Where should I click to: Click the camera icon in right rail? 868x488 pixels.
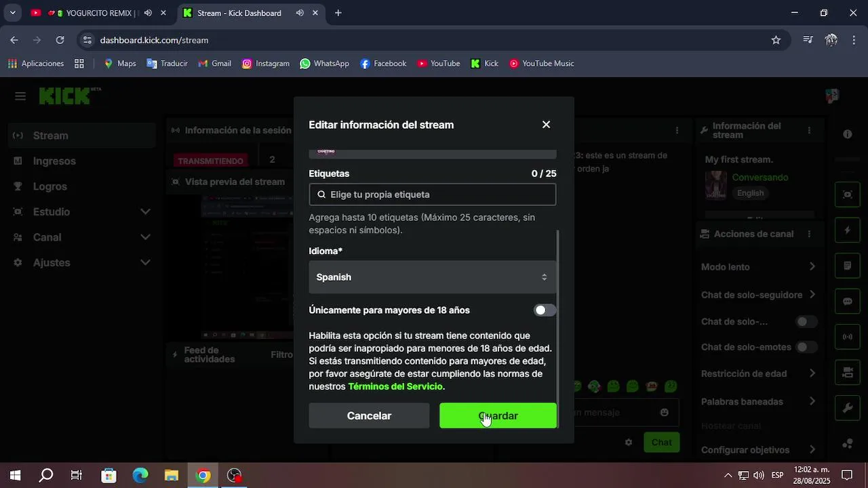pyautogui.click(x=847, y=372)
